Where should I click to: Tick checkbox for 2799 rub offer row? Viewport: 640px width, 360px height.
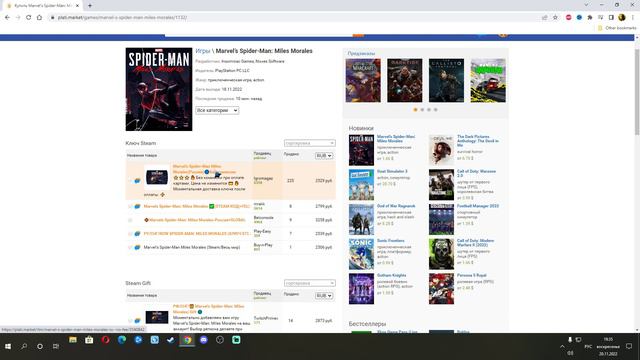(130, 207)
